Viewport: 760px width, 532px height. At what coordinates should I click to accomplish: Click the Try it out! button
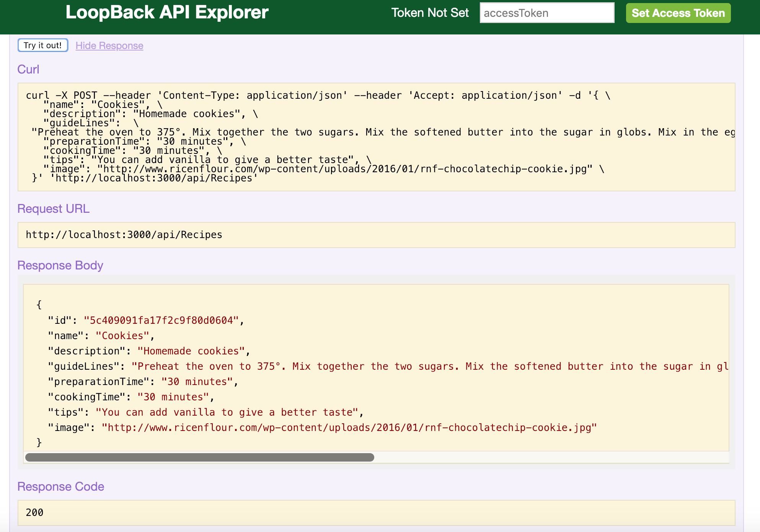(43, 45)
